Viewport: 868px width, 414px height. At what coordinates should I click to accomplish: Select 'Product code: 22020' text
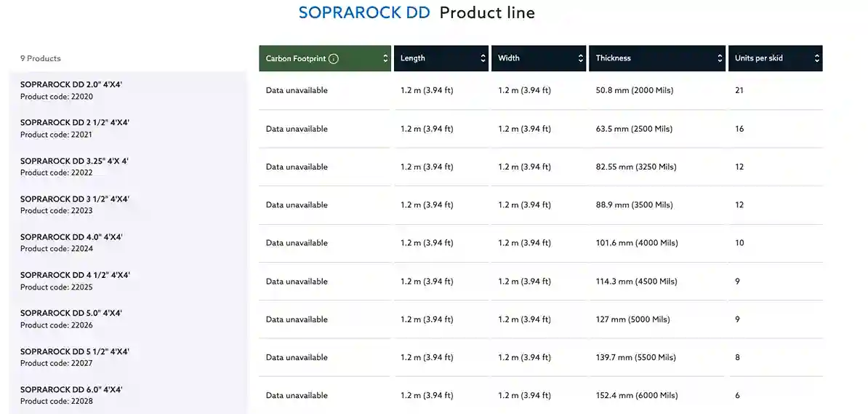pos(57,97)
